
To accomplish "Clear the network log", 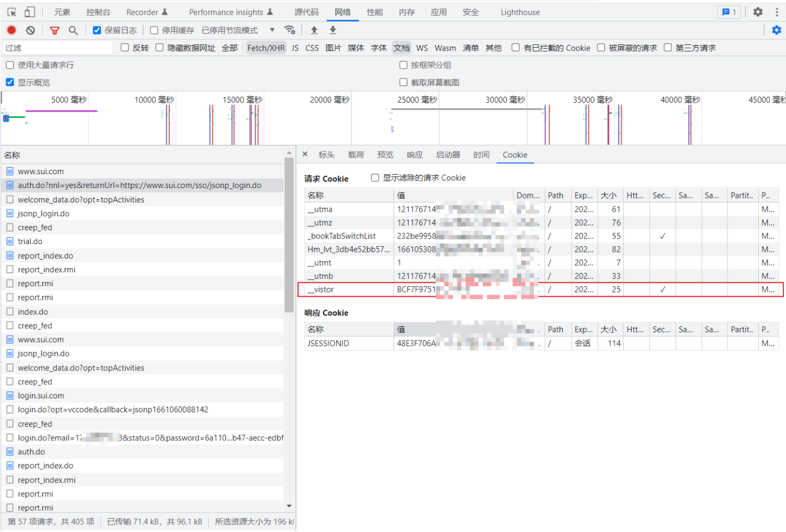I will [x=31, y=31].
